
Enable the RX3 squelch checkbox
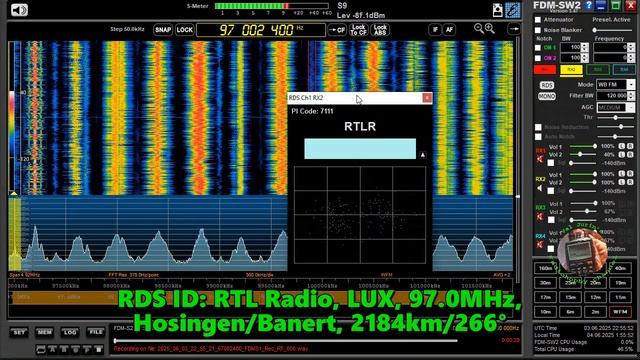[551, 220]
